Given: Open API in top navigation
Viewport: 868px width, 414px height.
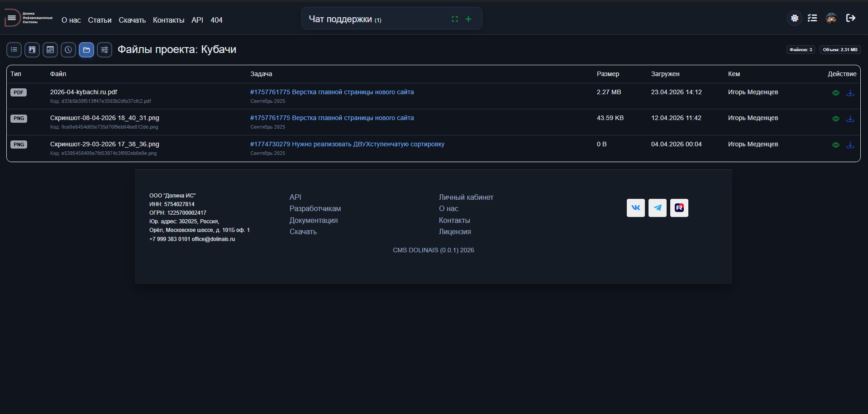Looking at the screenshot, I should point(197,20).
